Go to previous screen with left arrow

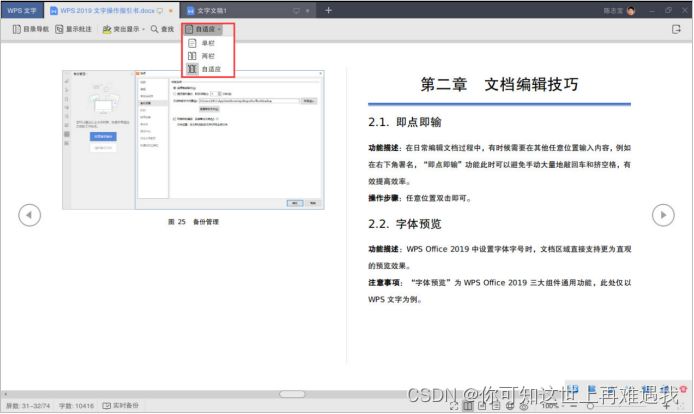click(x=30, y=215)
